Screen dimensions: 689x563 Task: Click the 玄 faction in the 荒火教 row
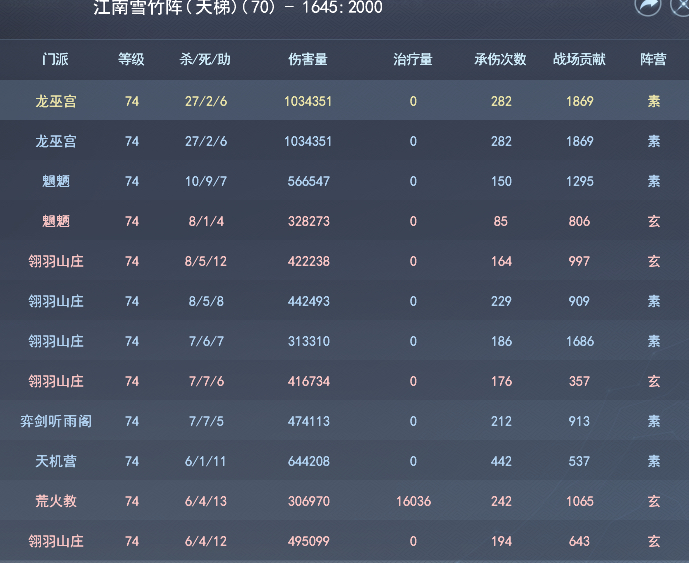pyautogui.click(x=654, y=501)
